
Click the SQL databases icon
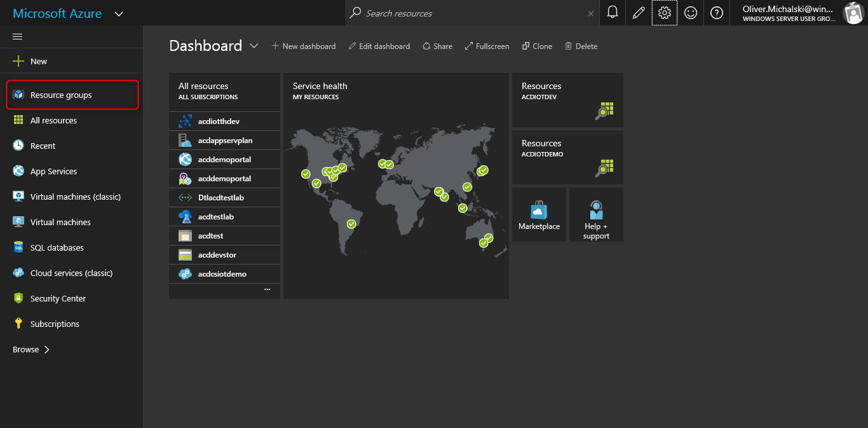(x=18, y=247)
